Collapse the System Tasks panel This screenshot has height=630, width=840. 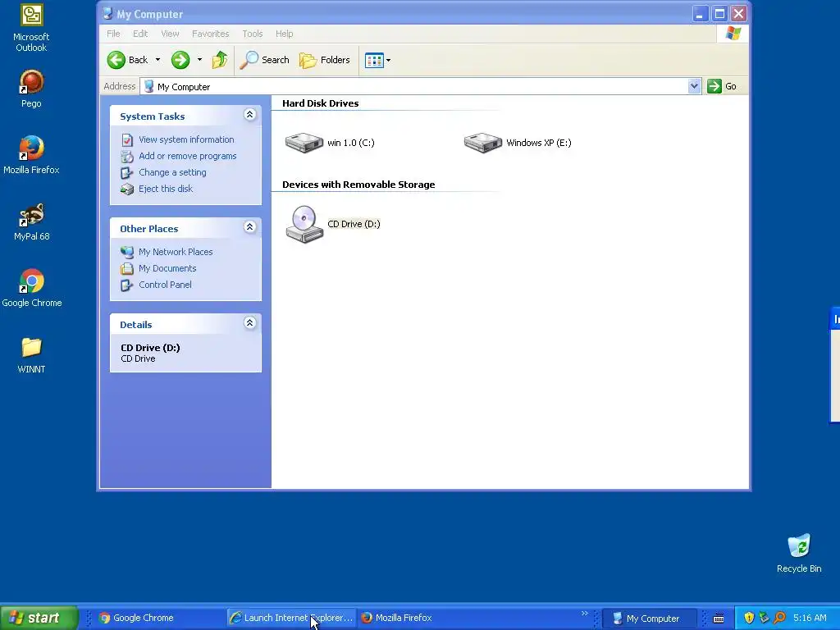point(249,115)
